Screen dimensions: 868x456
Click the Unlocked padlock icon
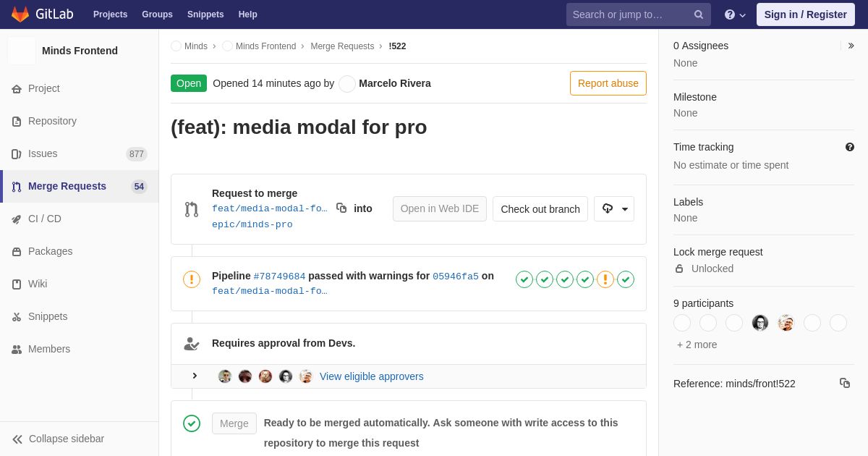point(679,269)
